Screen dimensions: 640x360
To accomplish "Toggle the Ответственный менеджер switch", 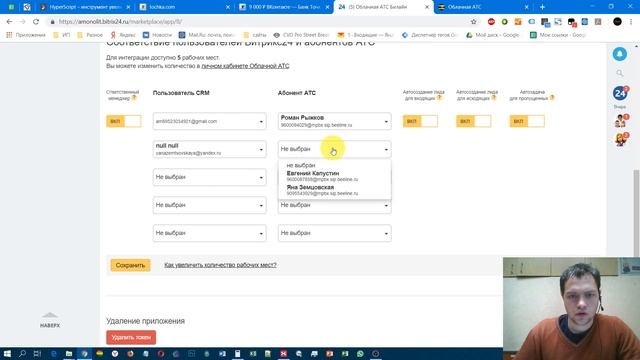I will [x=124, y=121].
